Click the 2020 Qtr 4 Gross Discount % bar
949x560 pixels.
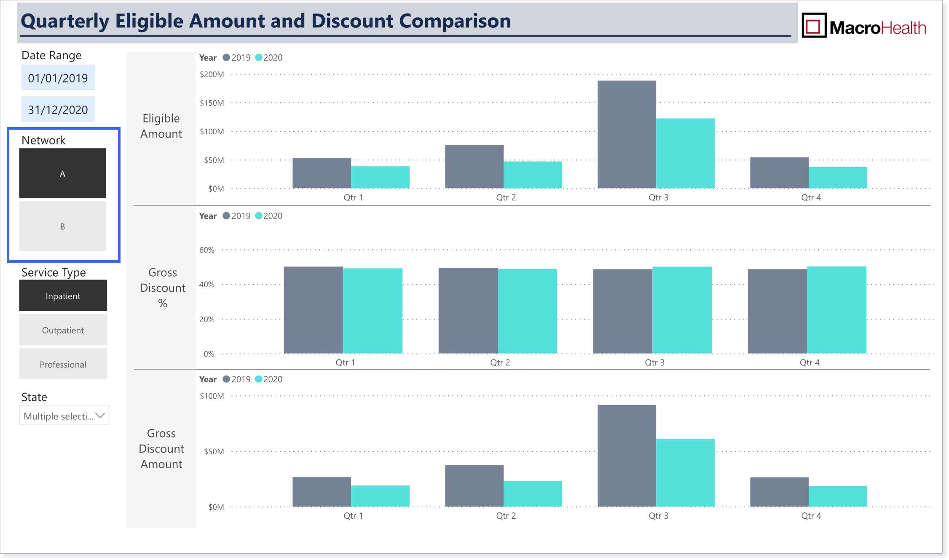[x=836, y=310]
